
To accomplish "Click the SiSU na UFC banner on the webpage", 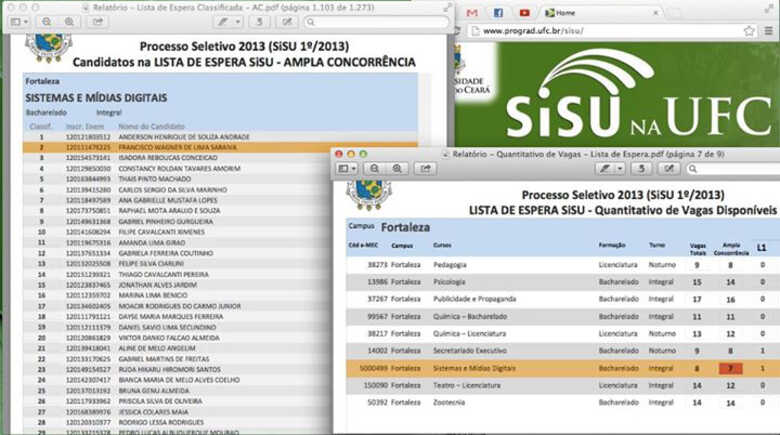I will pos(617,95).
